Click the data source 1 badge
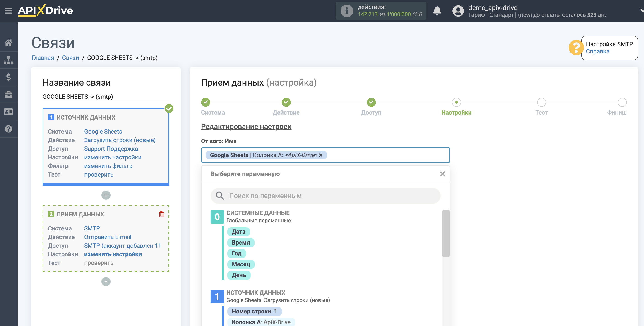 click(x=217, y=297)
